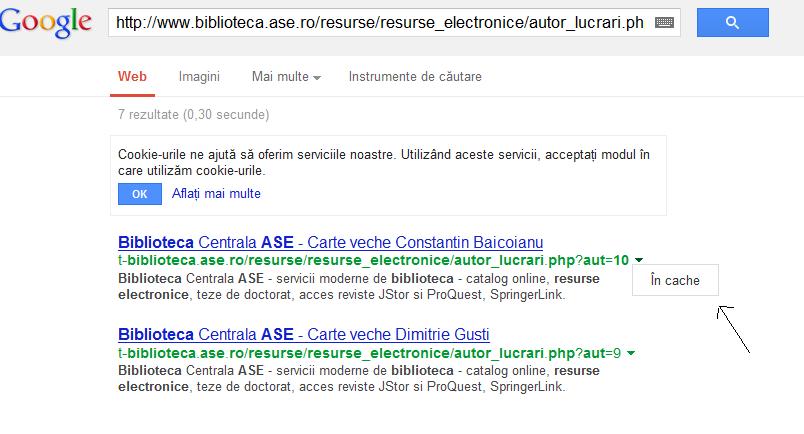Click green arrow next to aut=10 URL

pos(639,261)
